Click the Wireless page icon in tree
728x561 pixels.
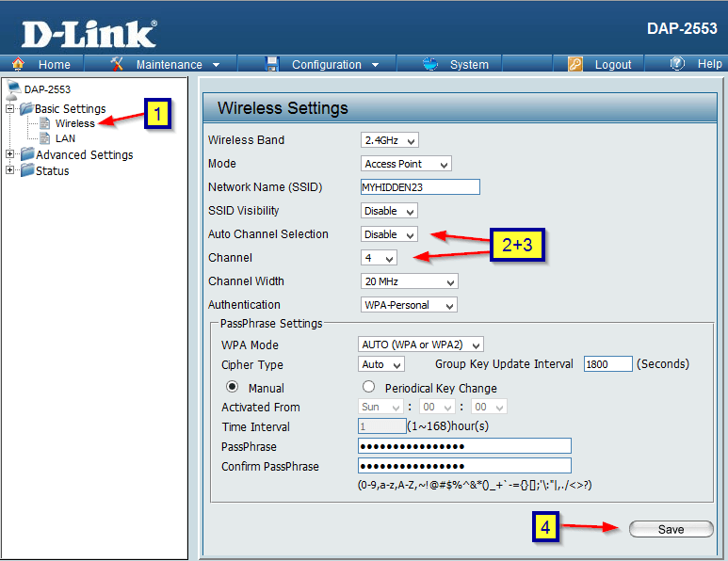click(45, 123)
